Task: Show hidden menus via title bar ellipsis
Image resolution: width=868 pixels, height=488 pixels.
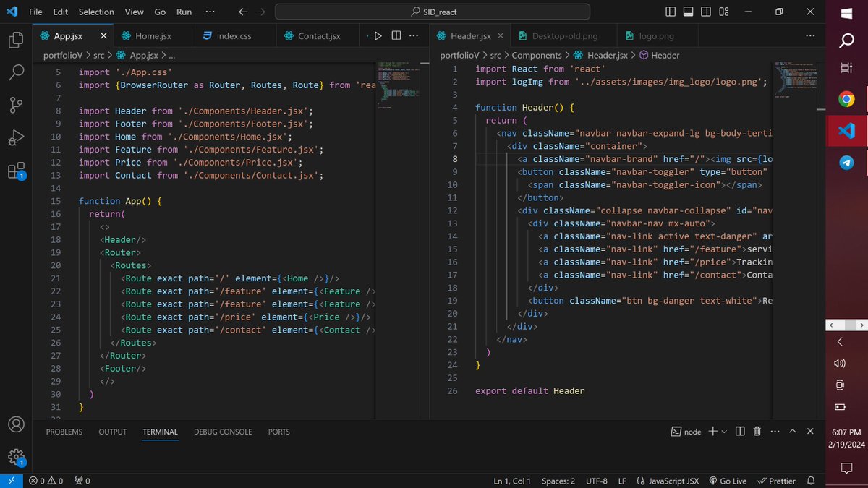Action: [210, 12]
